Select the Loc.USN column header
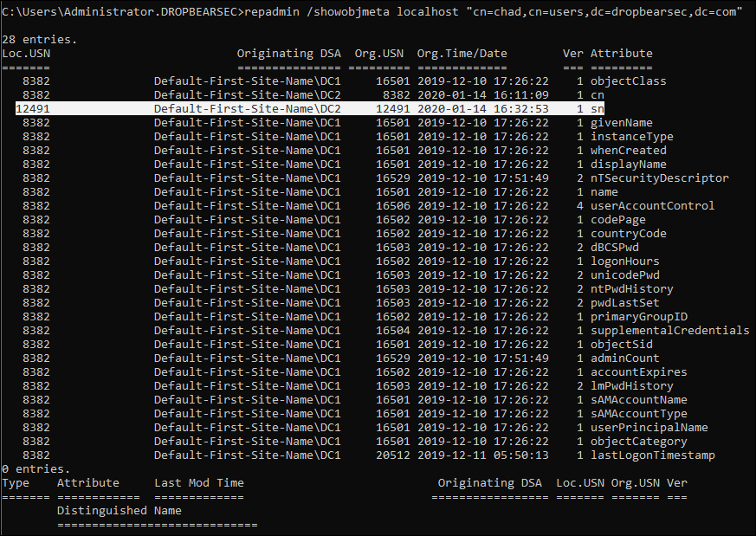 coord(26,54)
